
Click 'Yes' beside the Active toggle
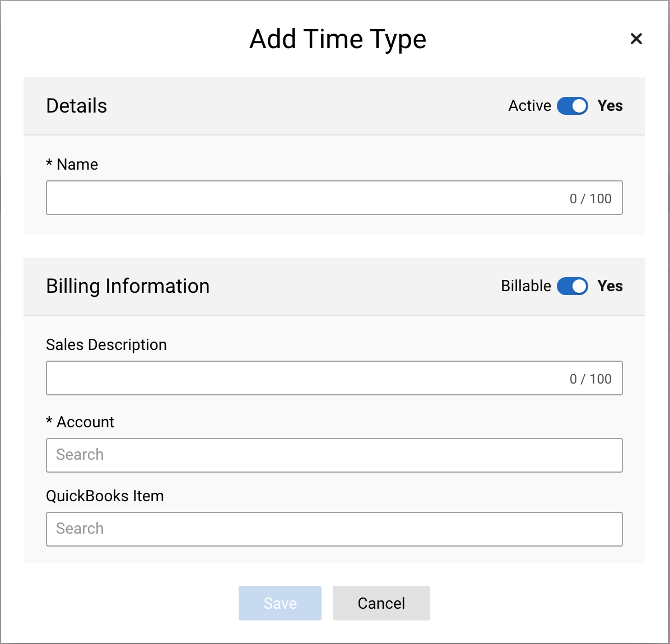click(x=609, y=106)
